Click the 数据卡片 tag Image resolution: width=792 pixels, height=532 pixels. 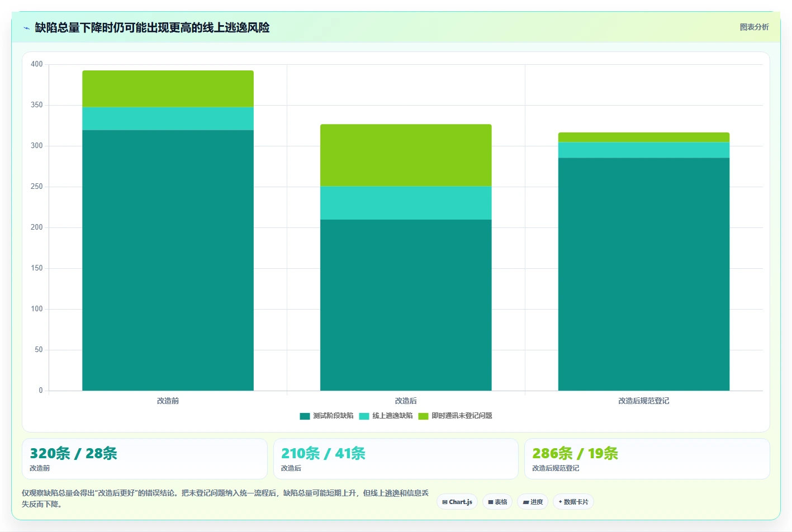573,502
